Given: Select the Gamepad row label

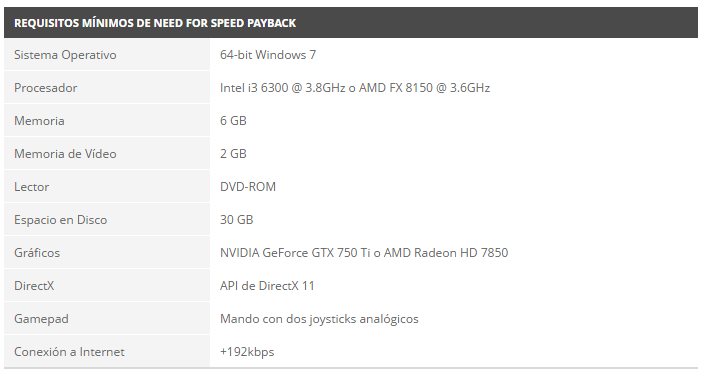Looking at the screenshot, I should coord(41,319).
